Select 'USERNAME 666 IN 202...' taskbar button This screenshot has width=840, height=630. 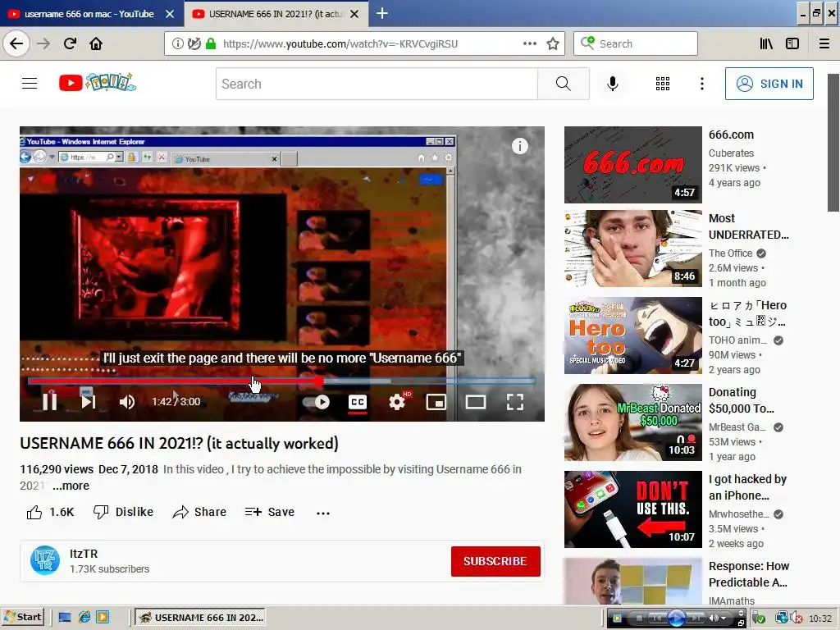pos(201,617)
